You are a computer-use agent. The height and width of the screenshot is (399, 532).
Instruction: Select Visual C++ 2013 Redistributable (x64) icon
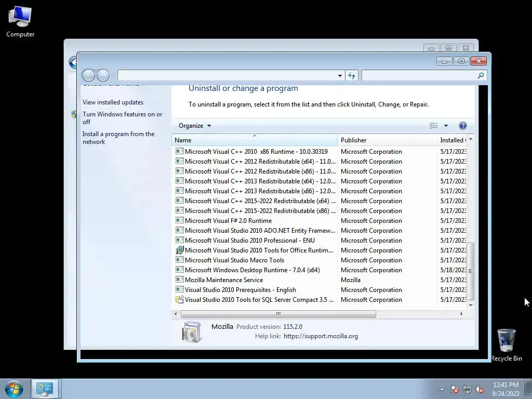[x=179, y=181]
